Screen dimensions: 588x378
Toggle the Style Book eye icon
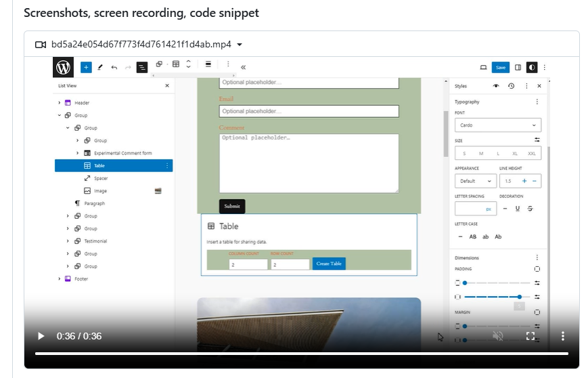pyautogui.click(x=496, y=86)
